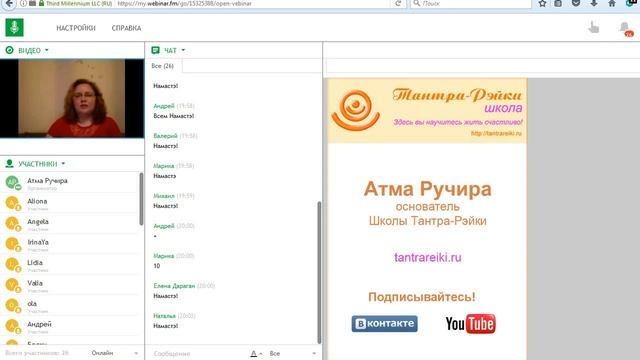
Task: Click the YouTube logo on slide
Action: tap(471, 324)
